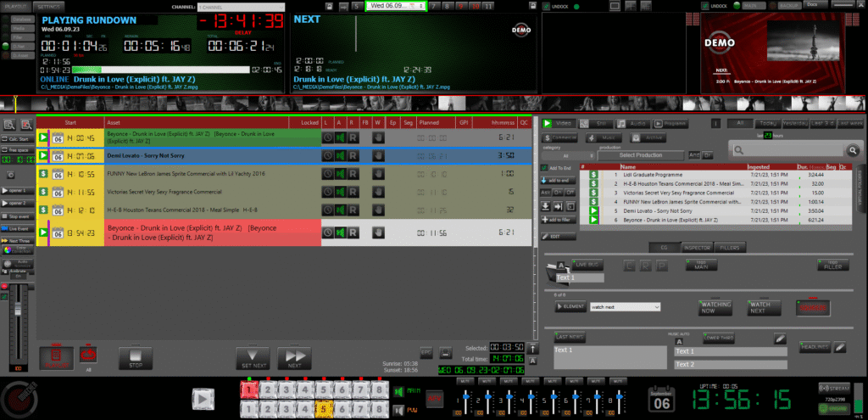Click the audio speaker icon on Demi Lovato row
Viewport: 868px width, 420px height.
pos(340,155)
